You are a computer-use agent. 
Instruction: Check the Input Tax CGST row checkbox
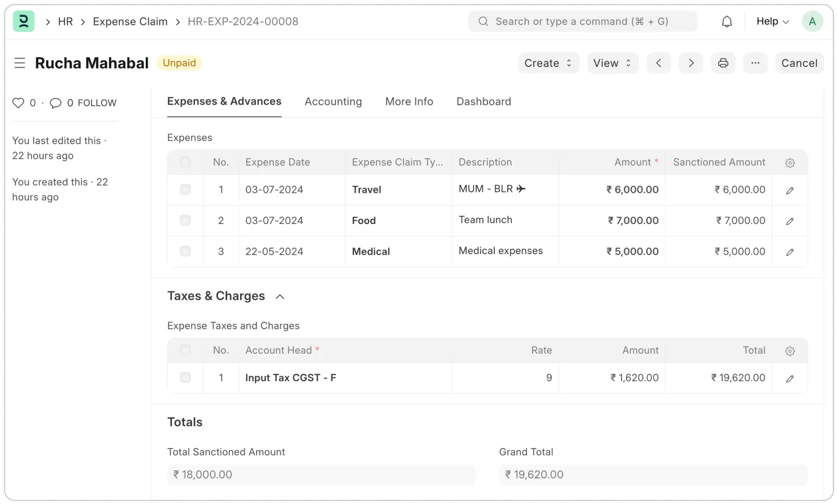click(x=185, y=377)
